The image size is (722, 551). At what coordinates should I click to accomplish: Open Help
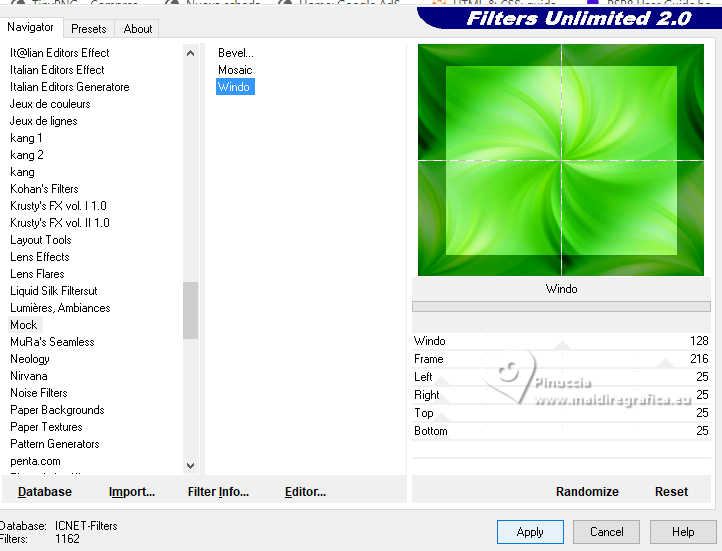[683, 532]
